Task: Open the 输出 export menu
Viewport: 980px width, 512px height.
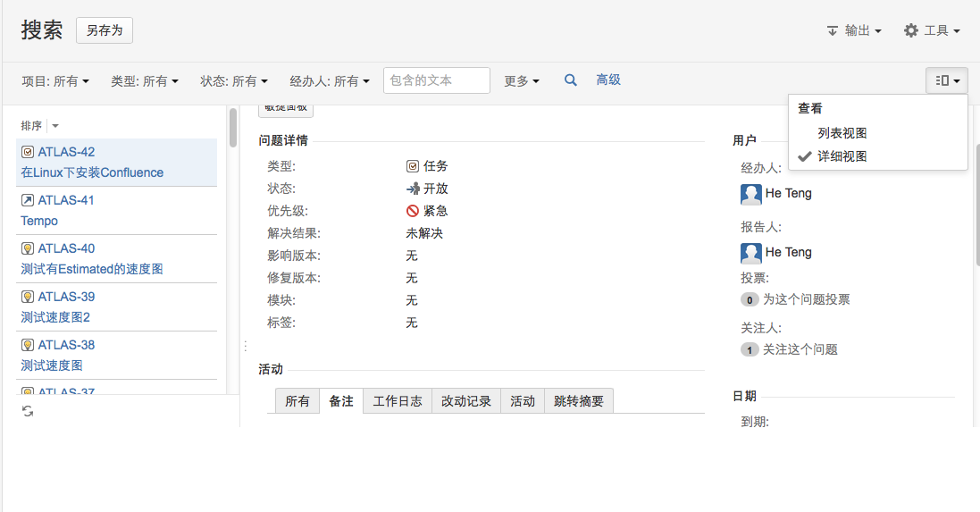Action: pos(854,30)
